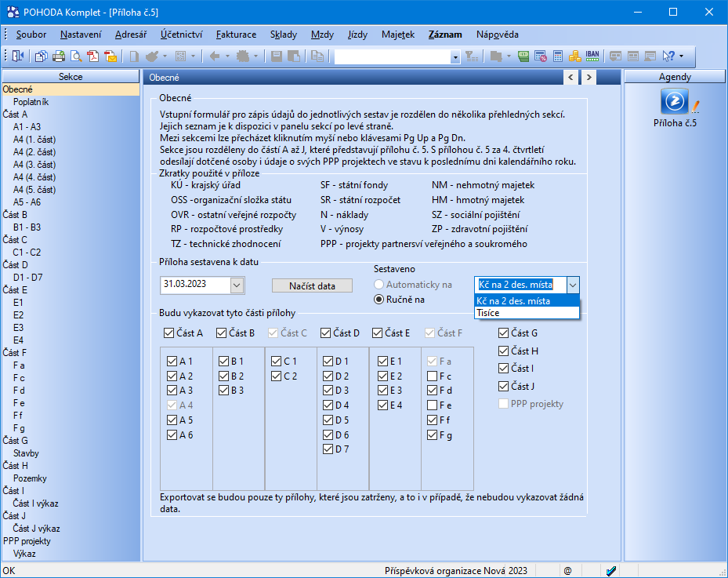Click the green banknotes toolbar icon
Image resolution: width=728 pixels, height=578 pixels.
[x=523, y=56]
